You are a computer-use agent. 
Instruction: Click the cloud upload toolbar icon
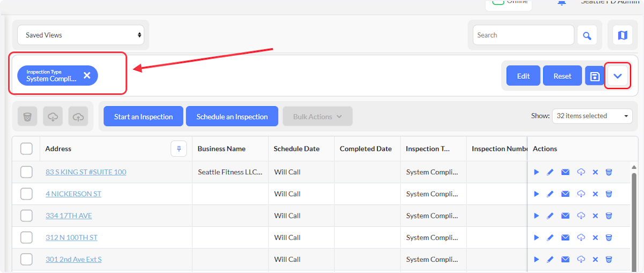(x=78, y=116)
